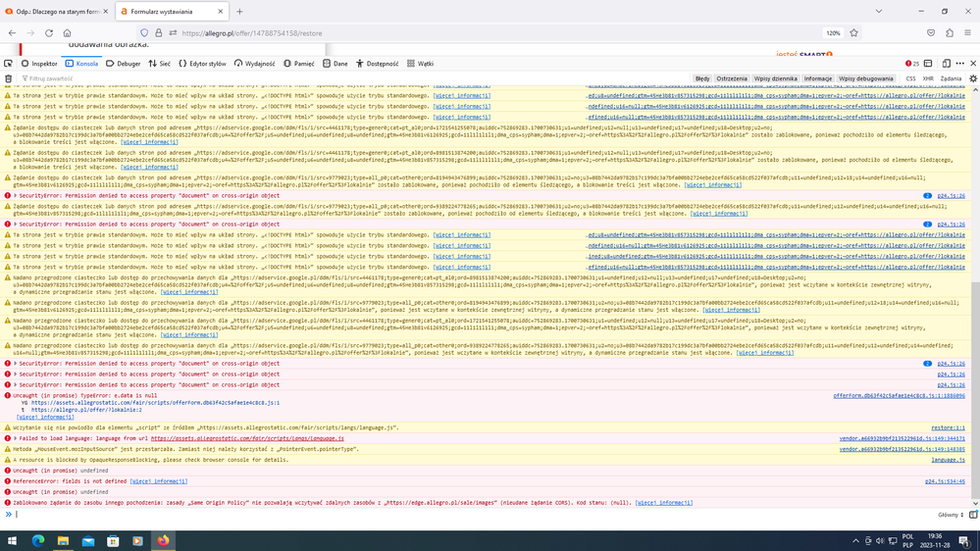Click the padlock site security icon
This screenshot has width=980, height=551.
(x=159, y=33)
